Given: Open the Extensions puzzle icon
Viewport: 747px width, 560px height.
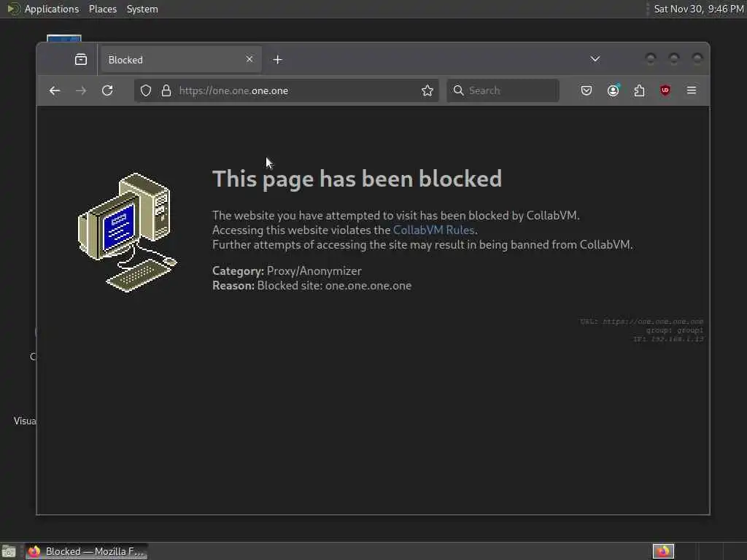Looking at the screenshot, I should 639,90.
